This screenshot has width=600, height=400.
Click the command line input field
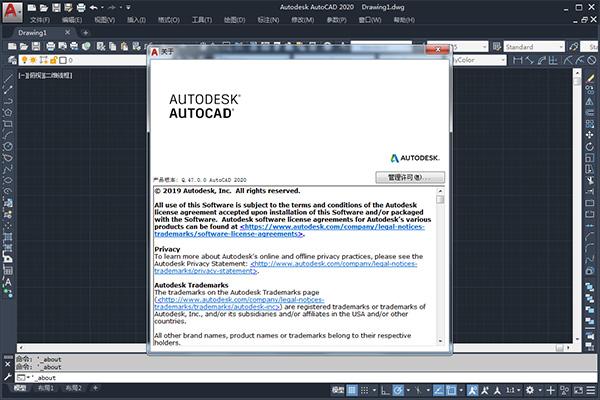305,377
